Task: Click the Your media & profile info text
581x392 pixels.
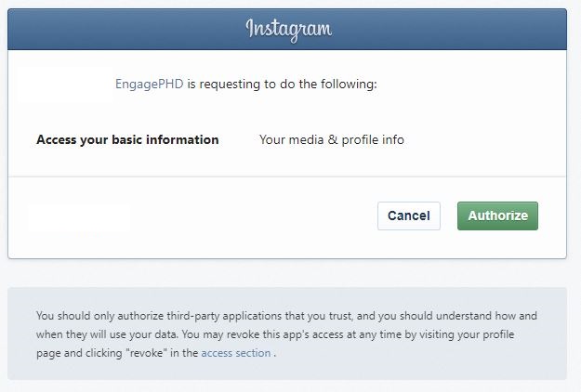Action: tap(332, 139)
